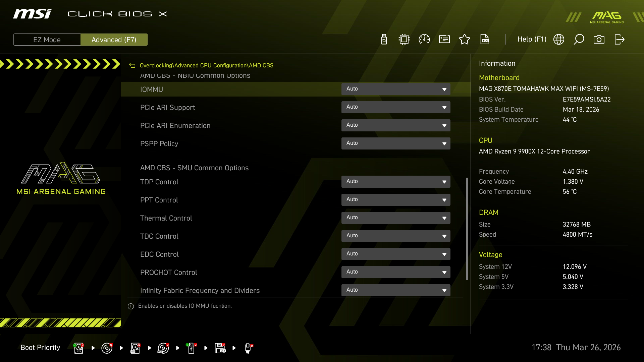Open the notes/memo icon in the toolbar
The width and height of the screenshot is (644, 362).
pos(444,39)
